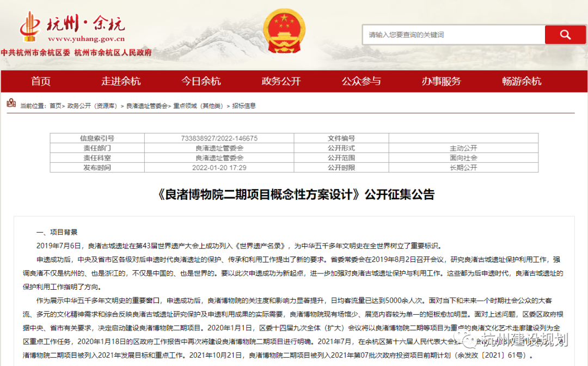
Task: Click the paragraph starting 2019年7月6日
Action: (x=239, y=246)
